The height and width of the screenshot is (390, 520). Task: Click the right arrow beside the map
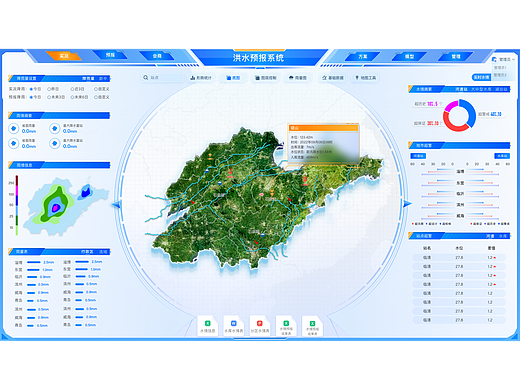point(407,203)
